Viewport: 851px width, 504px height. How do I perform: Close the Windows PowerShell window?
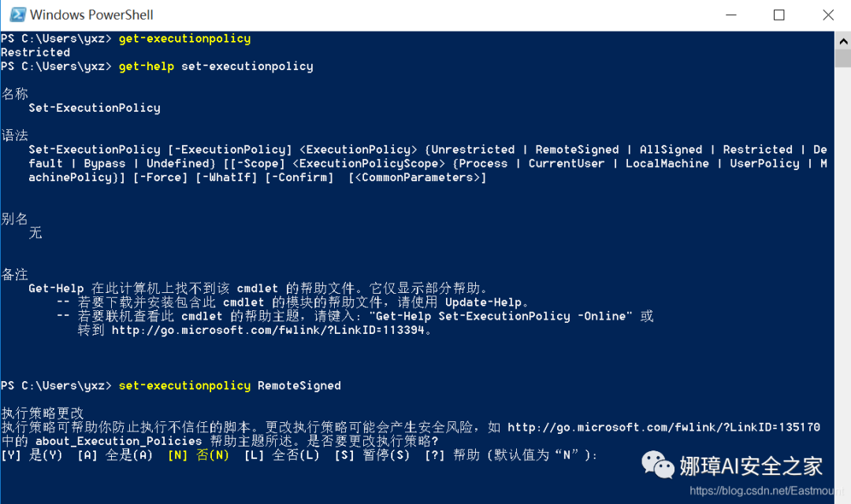827,15
